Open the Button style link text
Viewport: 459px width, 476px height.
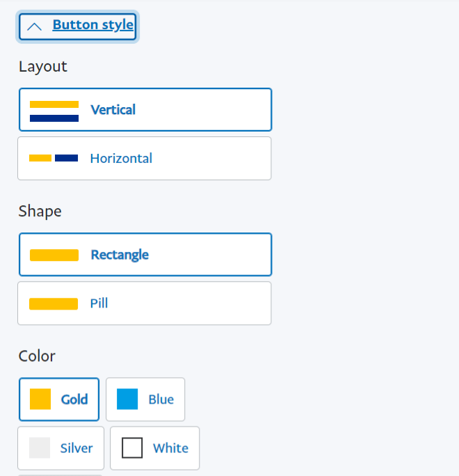click(92, 25)
